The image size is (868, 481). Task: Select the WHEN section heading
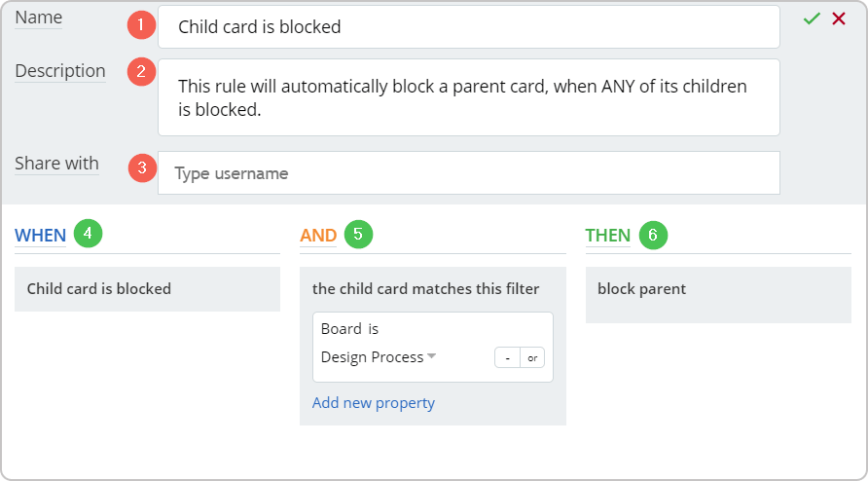41,236
